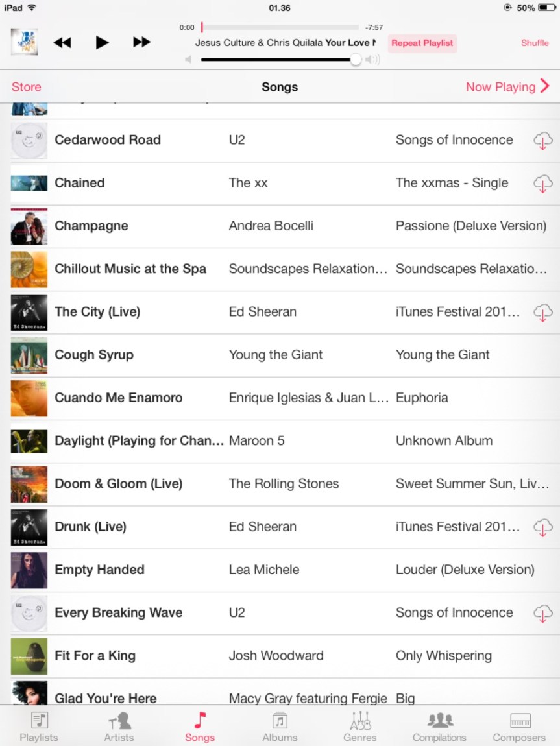Download Drunk (Live) via cloud icon
This screenshot has width=560, height=746.
542,527
